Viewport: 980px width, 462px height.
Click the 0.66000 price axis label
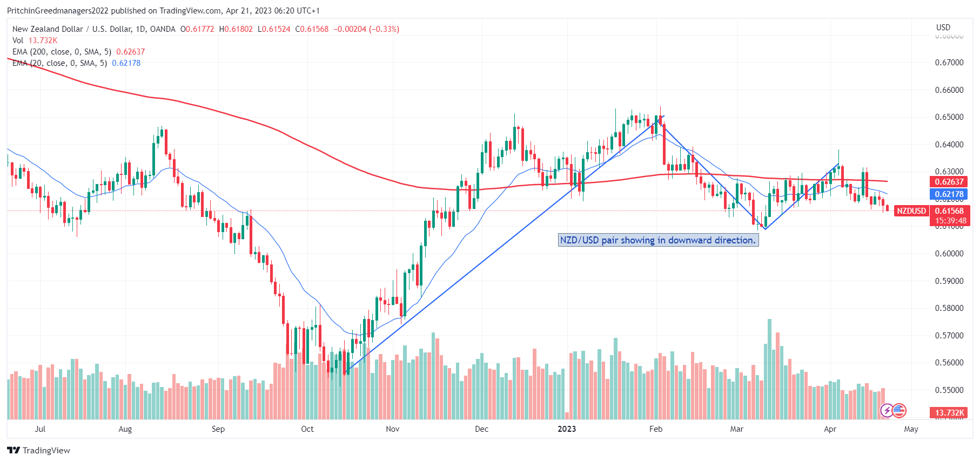[949, 90]
